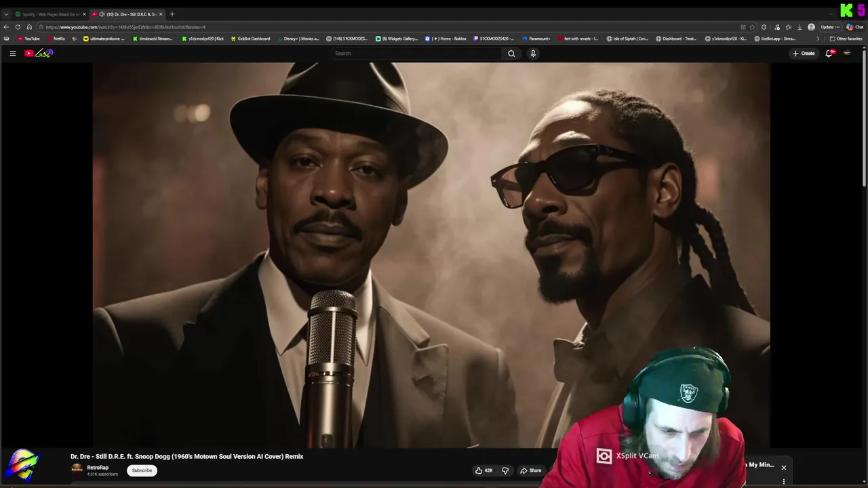Show more bookmarks overflow chevron
This screenshot has height=488, width=868.
click(x=817, y=39)
